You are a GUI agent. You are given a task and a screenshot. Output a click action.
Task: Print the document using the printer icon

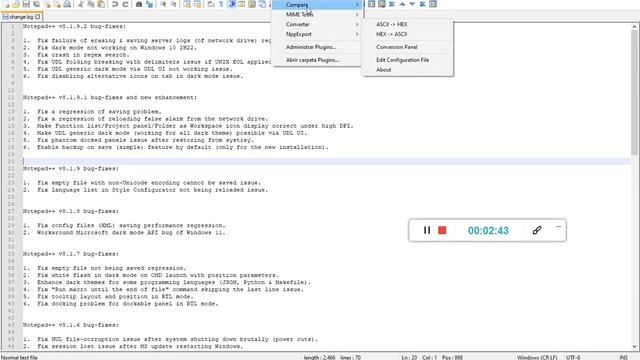point(67,4)
